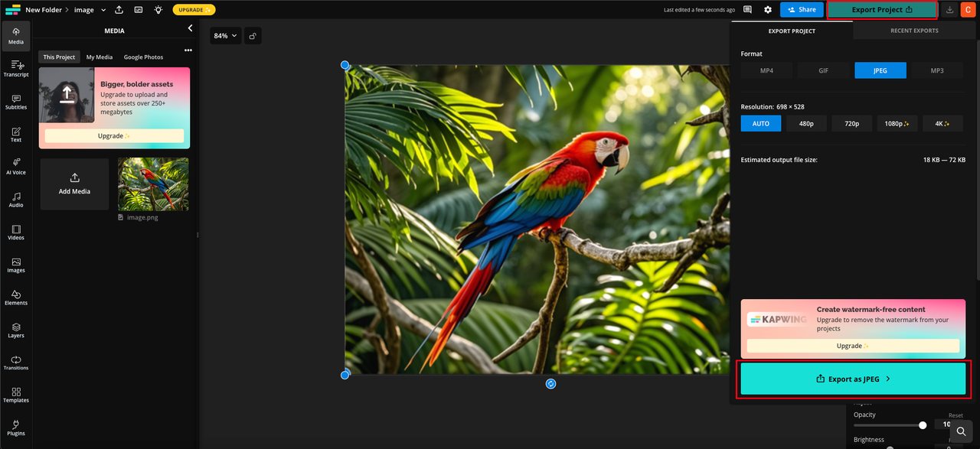This screenshot has width=980, height=449.
Task: Adjust the Opacity slider
Action: pos(888,425)
